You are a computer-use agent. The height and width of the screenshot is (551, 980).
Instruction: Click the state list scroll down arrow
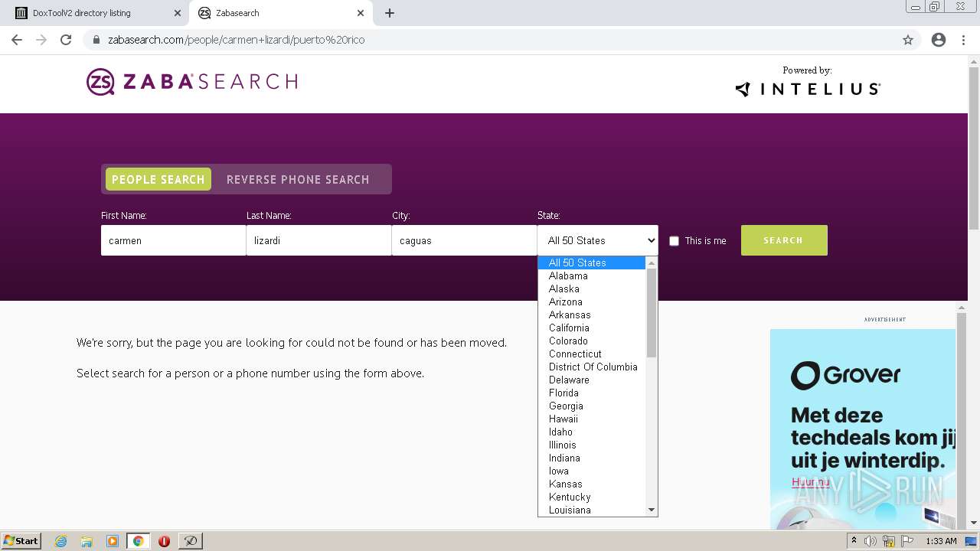[x=652, y=510]
